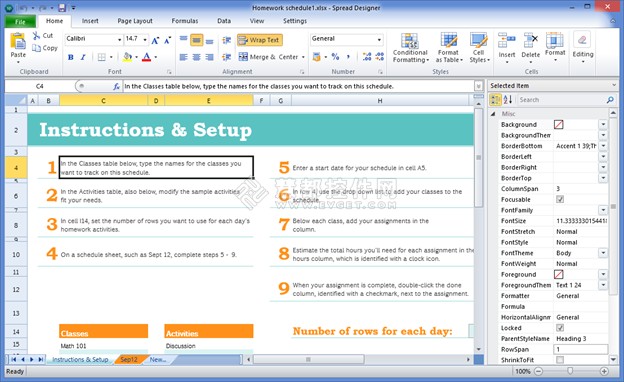Open the font size 14.7 dropdown
This screenshot has height=382, width=624.
(145, 39)
